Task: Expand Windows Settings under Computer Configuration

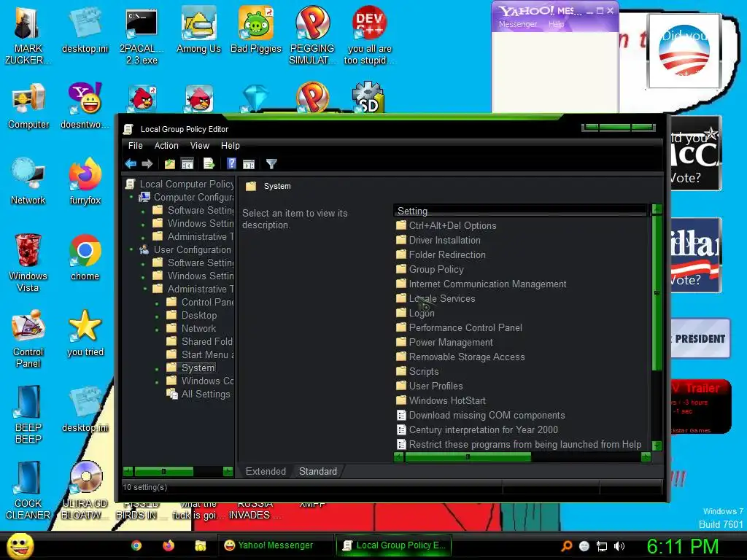Action: tap(144, 224)
